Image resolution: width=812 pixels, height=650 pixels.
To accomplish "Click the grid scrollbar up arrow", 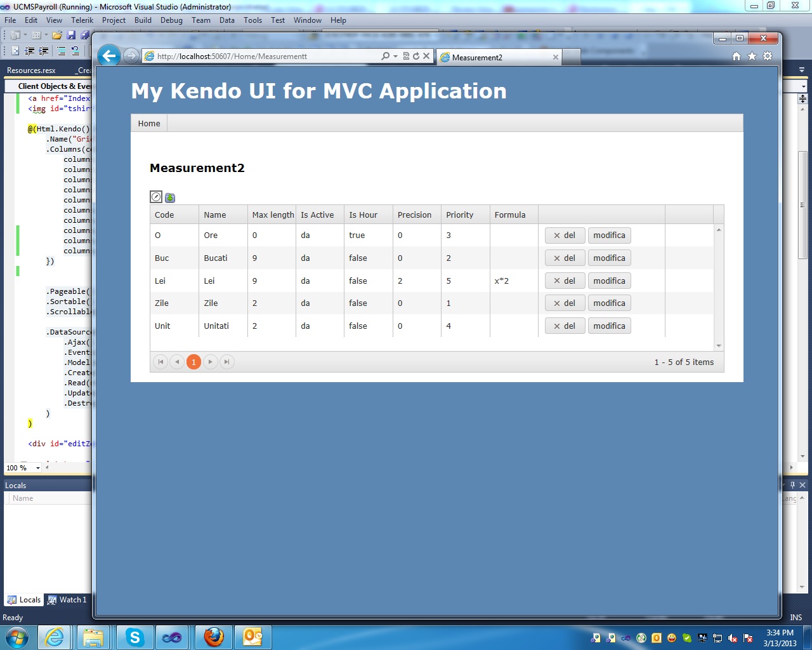I will pos(719,229).
